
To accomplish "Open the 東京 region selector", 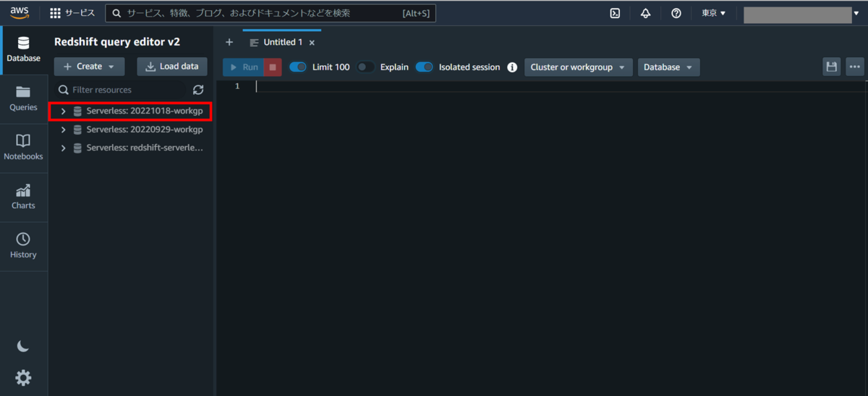I will point(713,13).
